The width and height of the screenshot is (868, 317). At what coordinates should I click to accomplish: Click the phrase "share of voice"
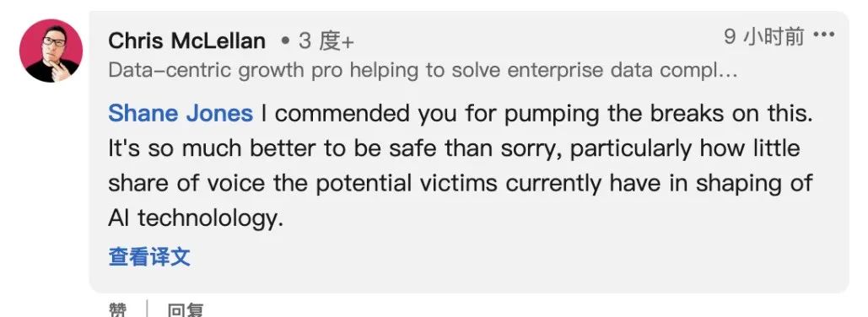tap(187, 184)
